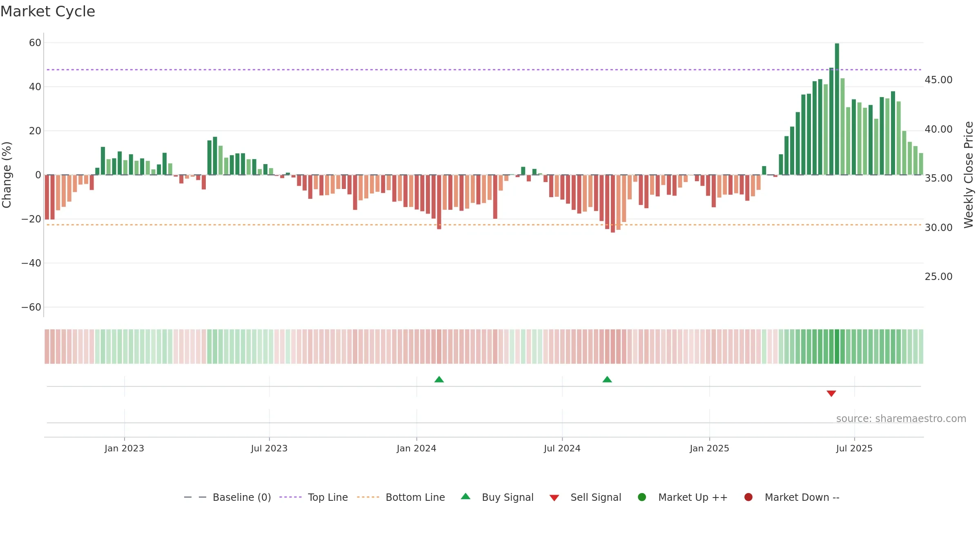Click the Jan 2025 axis label
The width and height of the screenshot is (980, 551).
[709, 448]
